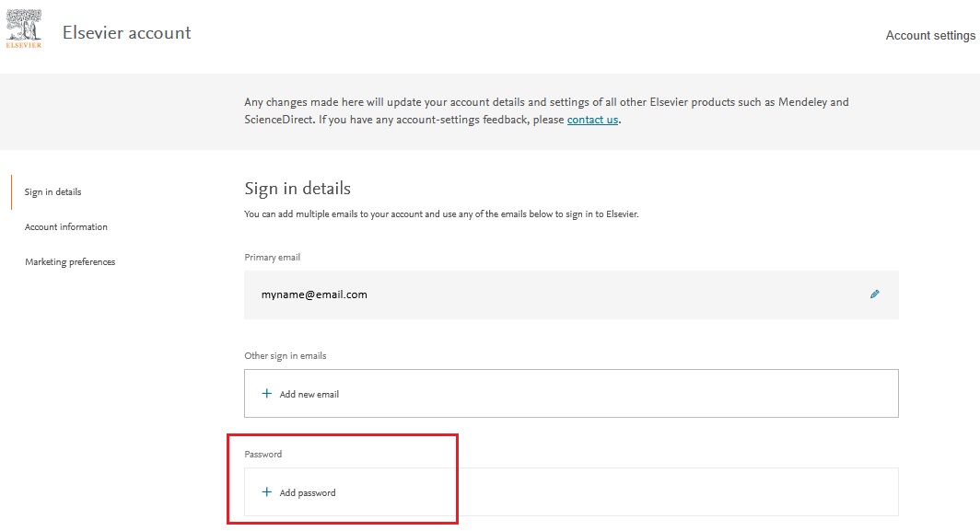Click the Add password text
This screenshot has height=531, width=980.
[x=308, y=493]
